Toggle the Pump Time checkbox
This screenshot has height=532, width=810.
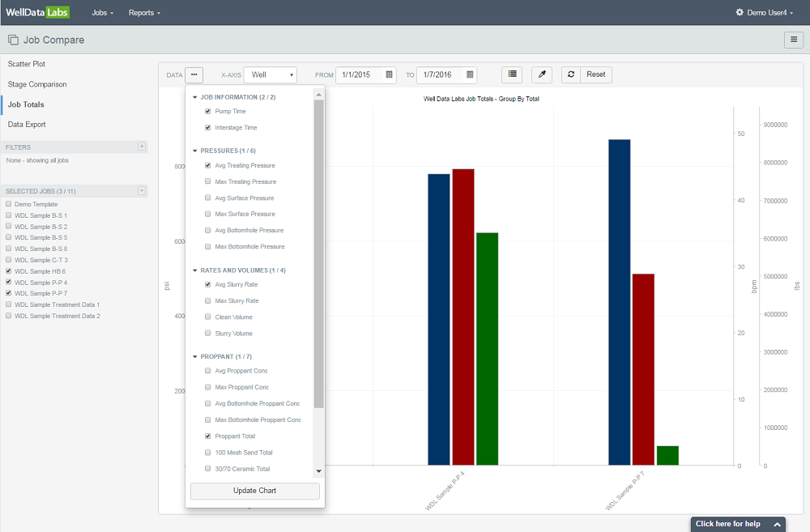(207, 111)
